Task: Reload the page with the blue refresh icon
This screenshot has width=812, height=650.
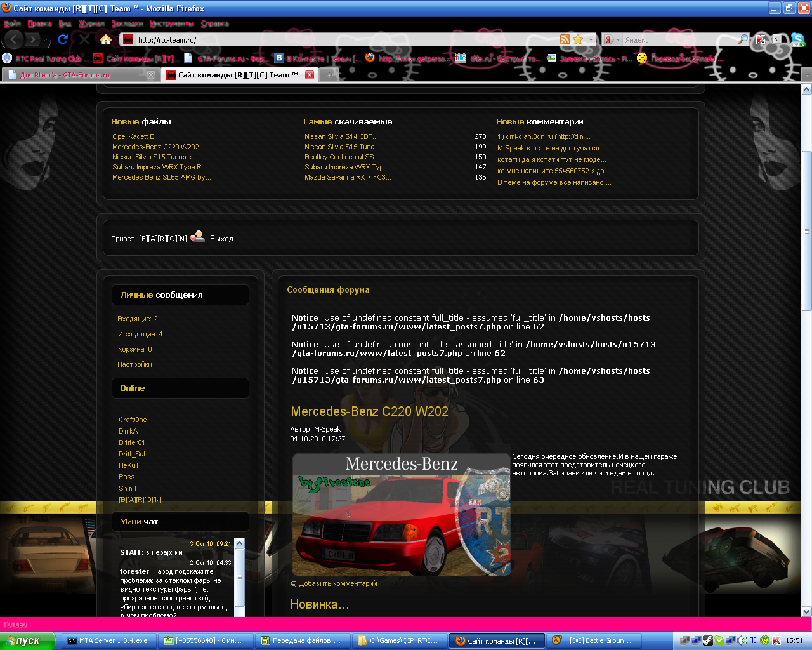Action: [63, 39]
